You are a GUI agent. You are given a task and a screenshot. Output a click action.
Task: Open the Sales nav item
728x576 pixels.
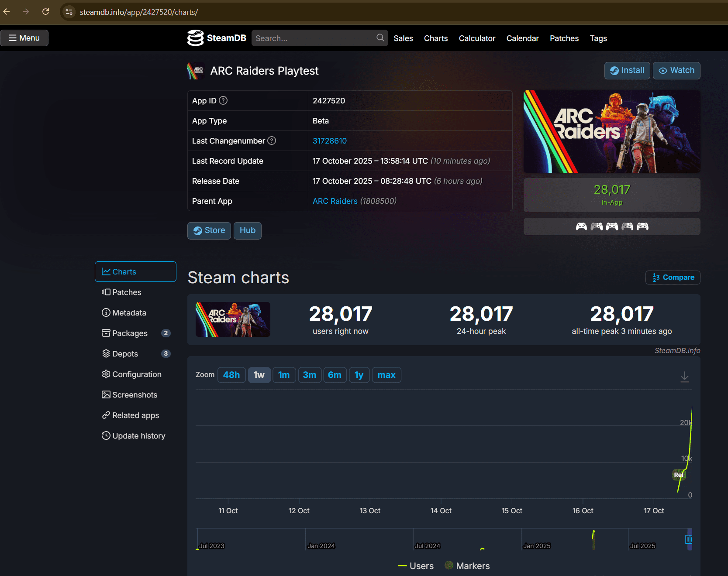click(x=403, y=38)
